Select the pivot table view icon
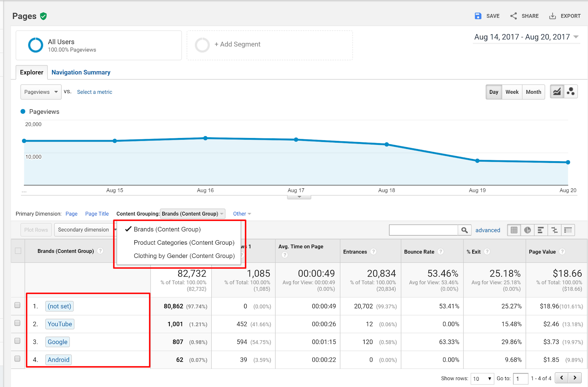 pos(568,230)
